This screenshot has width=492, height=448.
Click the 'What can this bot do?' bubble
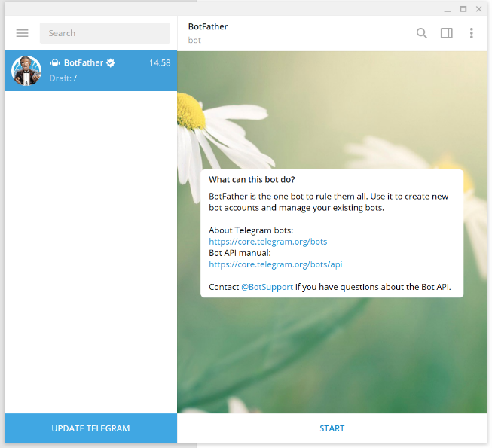tap(332, 233)
